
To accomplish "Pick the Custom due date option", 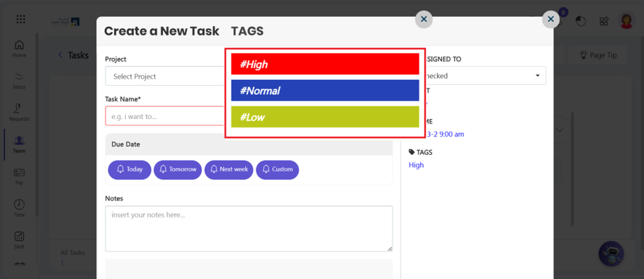I will (277, 169).
